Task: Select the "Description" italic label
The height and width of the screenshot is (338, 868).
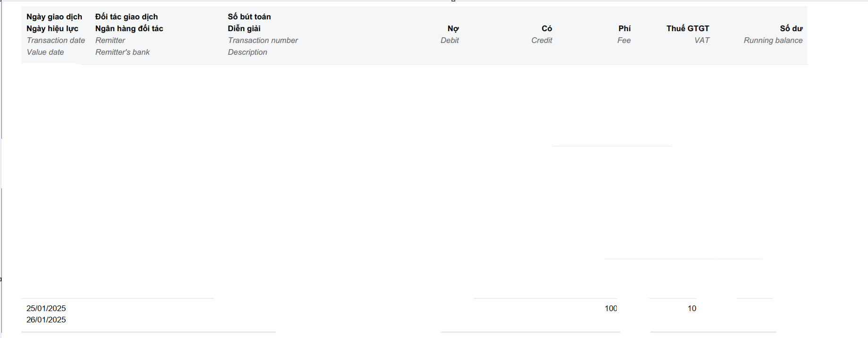Action: [x=247, y=52]
